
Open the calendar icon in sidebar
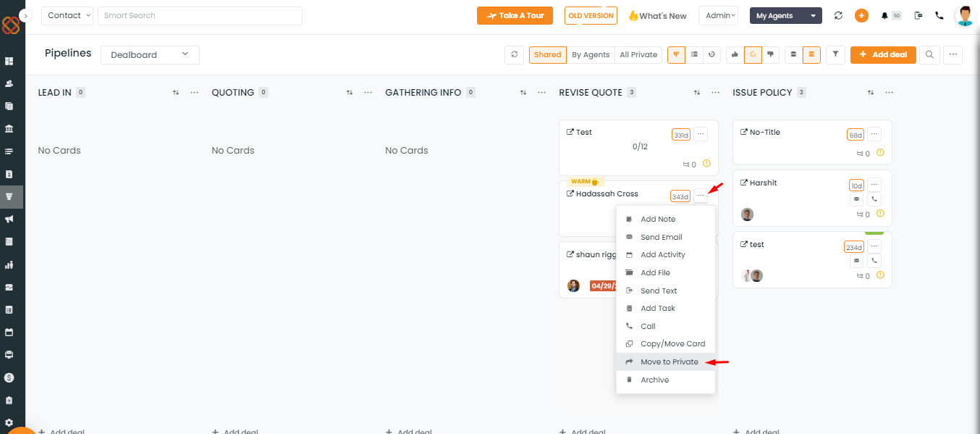click(x=9, y=333)
